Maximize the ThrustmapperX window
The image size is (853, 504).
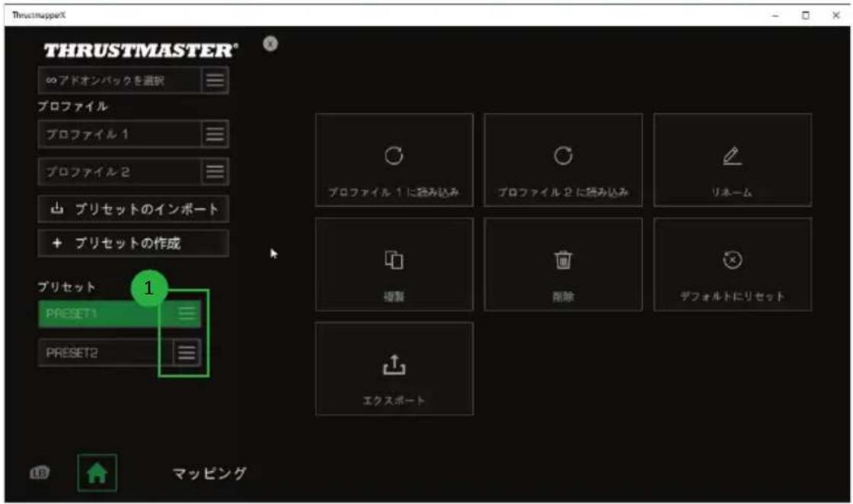pos(806,15)
